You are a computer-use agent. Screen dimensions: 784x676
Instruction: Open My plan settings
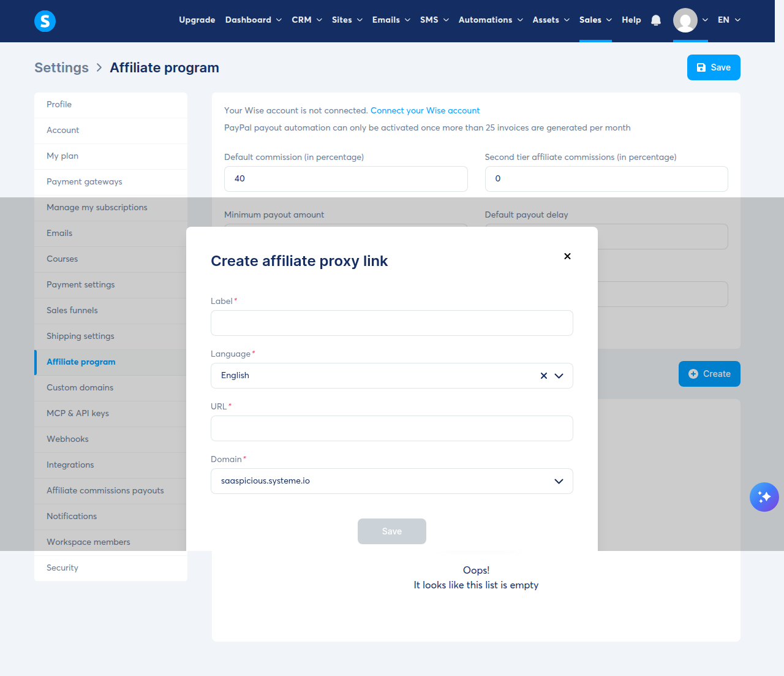coord(111,156)
